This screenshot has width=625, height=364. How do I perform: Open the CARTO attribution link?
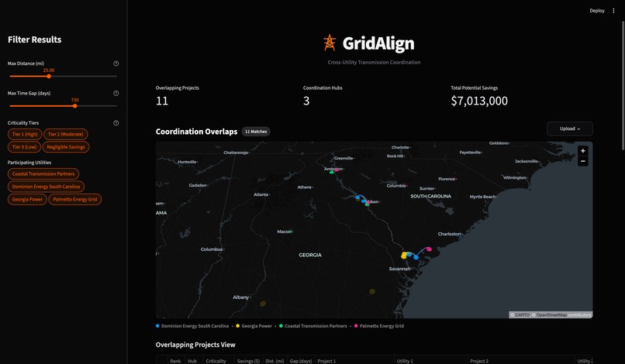coord(522,314)
